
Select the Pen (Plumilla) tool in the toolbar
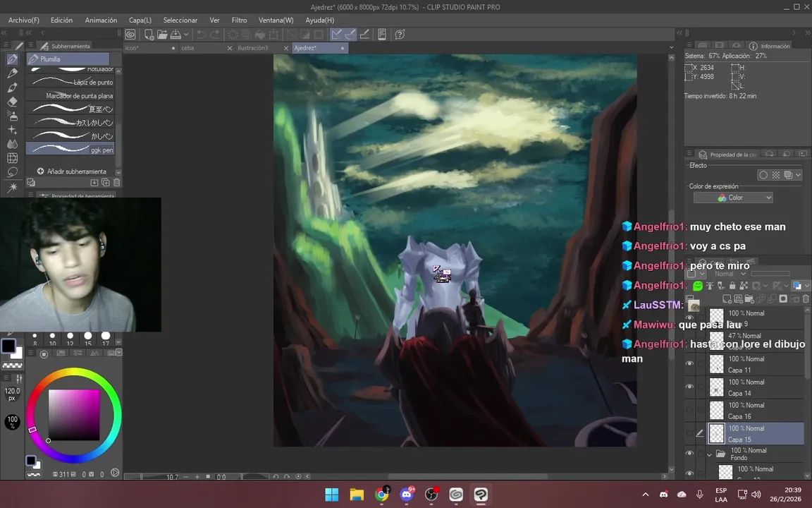[x=13, y=59]
